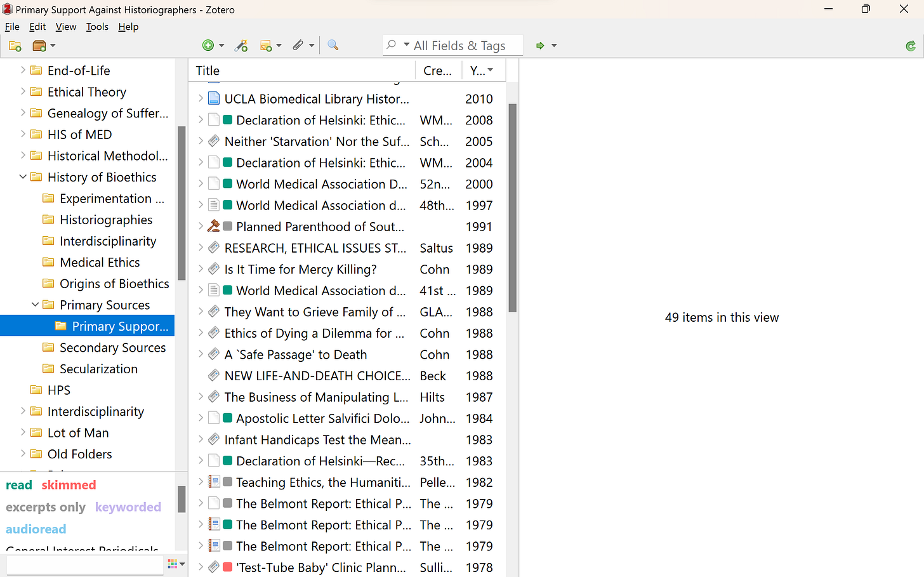
Task: Expand The Business of Manipulating item row
Action: tap(201, 397)
